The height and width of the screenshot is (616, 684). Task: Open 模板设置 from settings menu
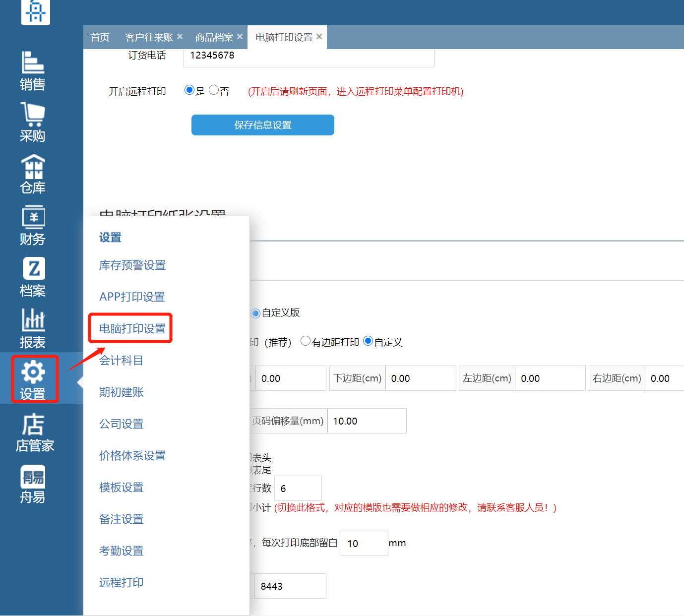(122, 488)
